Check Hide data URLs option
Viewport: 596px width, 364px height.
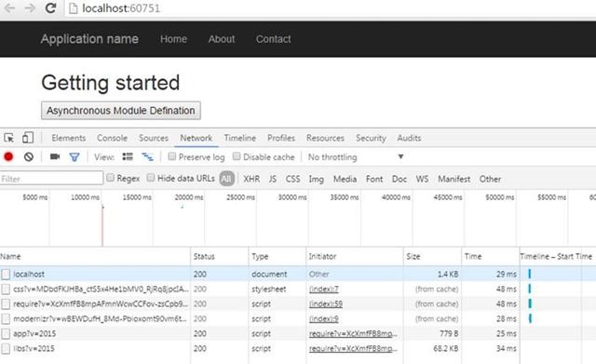coord(151,178)
